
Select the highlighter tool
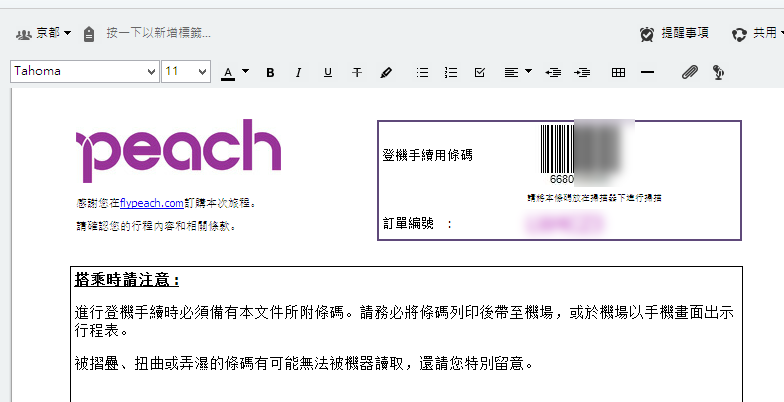point(386,73)
